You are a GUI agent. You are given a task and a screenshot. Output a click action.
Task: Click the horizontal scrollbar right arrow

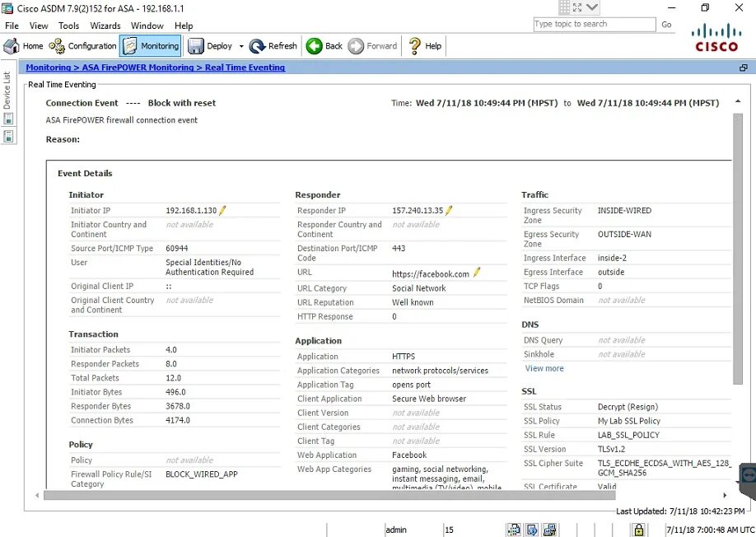pyautogui.click(x=725, y=495)
